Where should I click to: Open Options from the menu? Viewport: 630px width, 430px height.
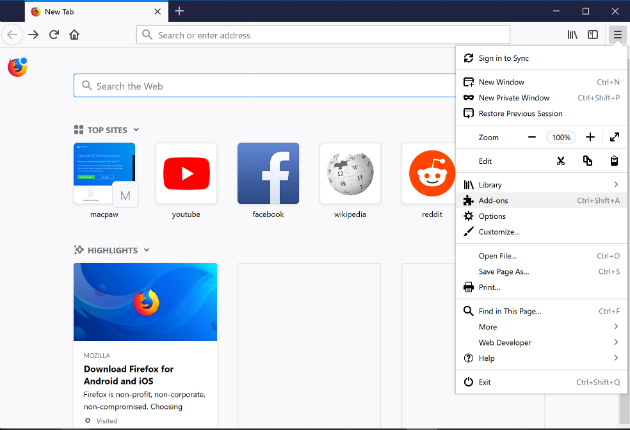coord(541,216)
